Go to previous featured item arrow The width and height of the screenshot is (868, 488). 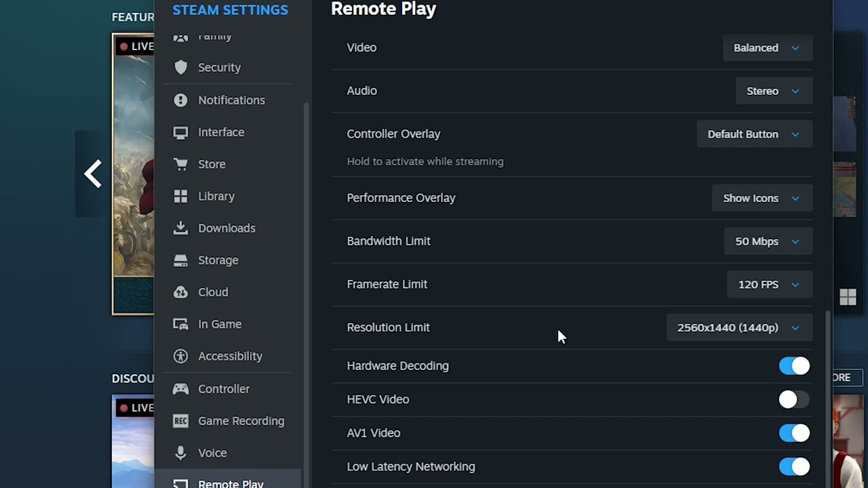coord(93,174)
